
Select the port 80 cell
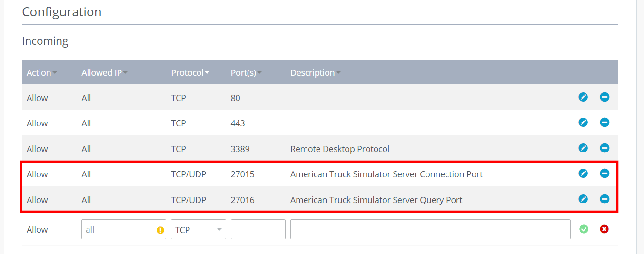236,98
